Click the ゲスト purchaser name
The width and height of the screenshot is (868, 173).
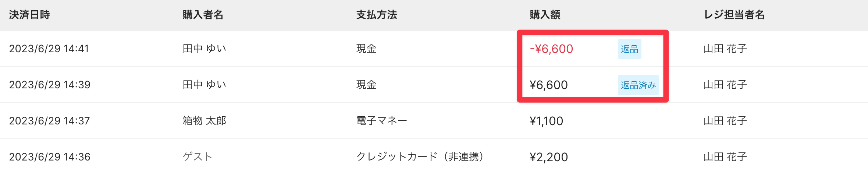(x=198, y=157)
